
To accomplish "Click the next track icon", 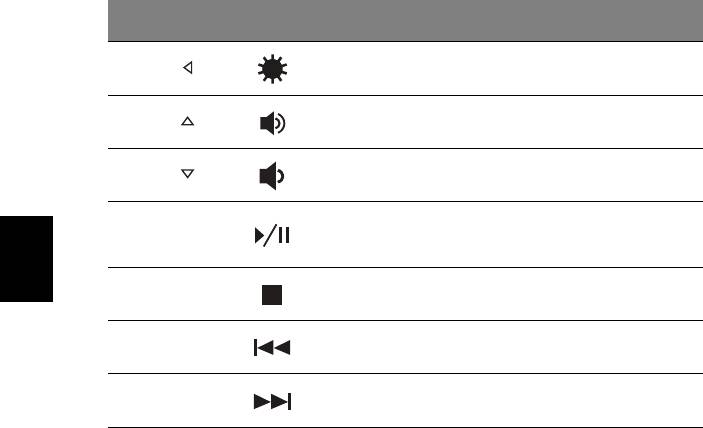I will pos(272,403).
